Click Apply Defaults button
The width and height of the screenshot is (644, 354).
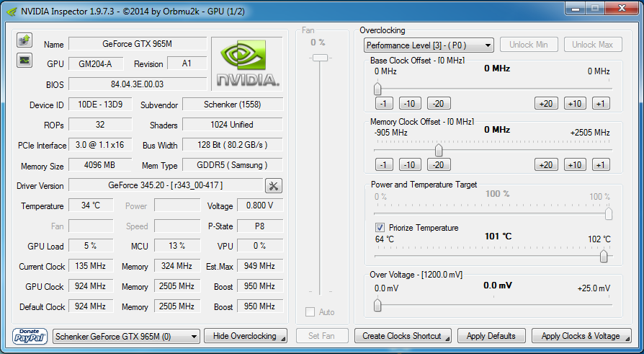click(x=491, y=336)
